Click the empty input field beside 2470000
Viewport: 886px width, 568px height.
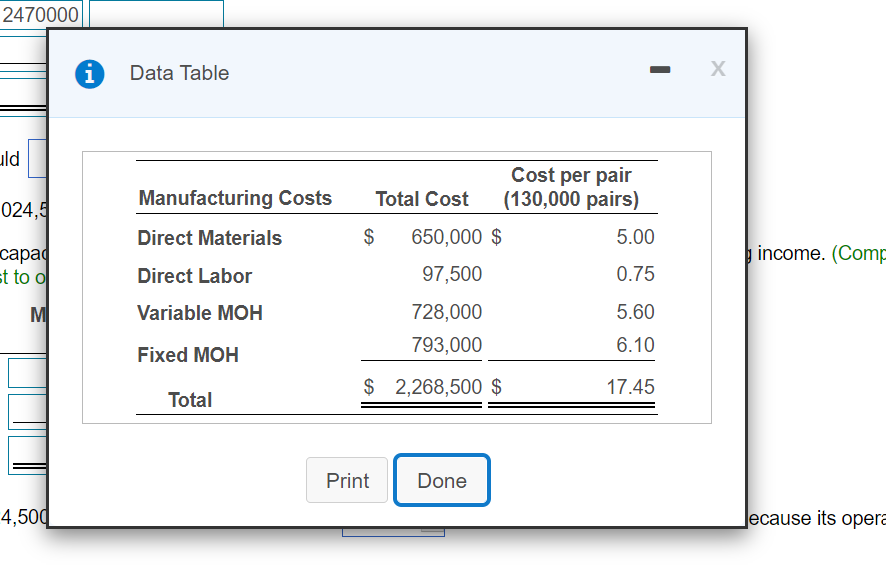coord(157,14)
